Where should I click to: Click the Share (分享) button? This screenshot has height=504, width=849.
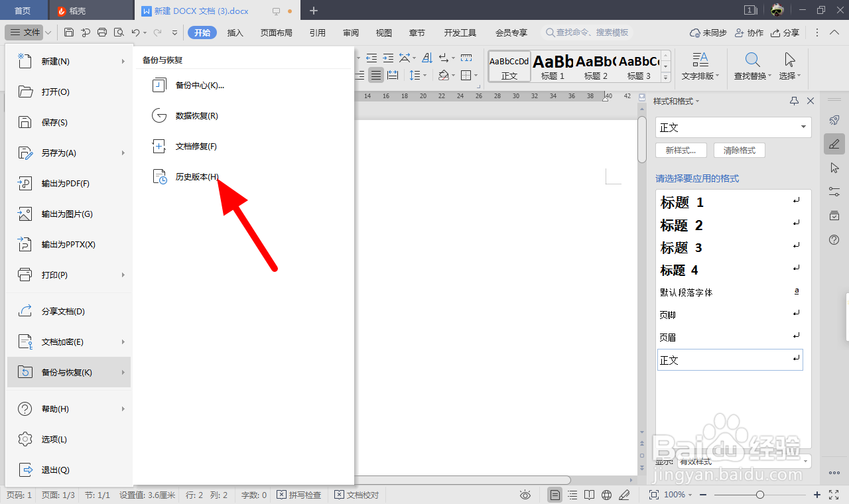pyautogui.click(x=785, y=32)
